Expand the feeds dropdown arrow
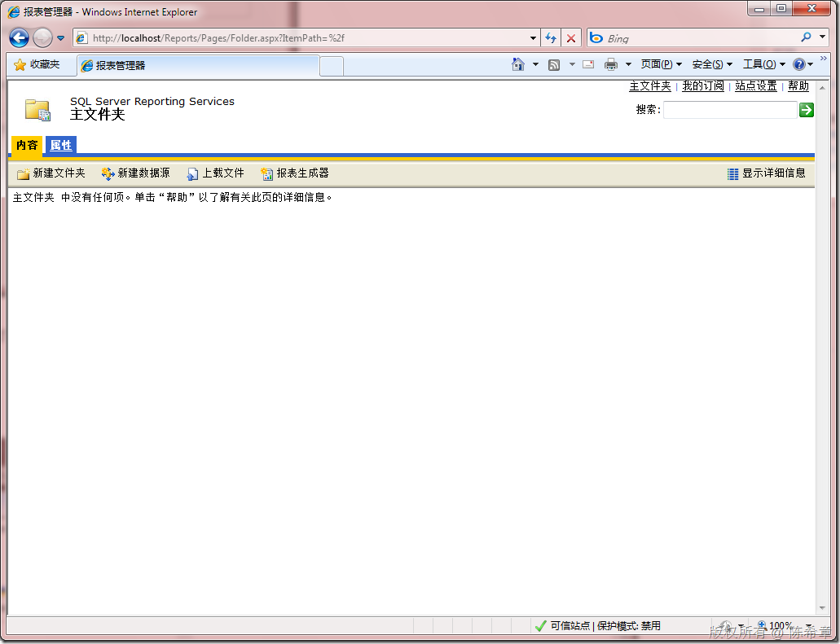 coord(572,65)
